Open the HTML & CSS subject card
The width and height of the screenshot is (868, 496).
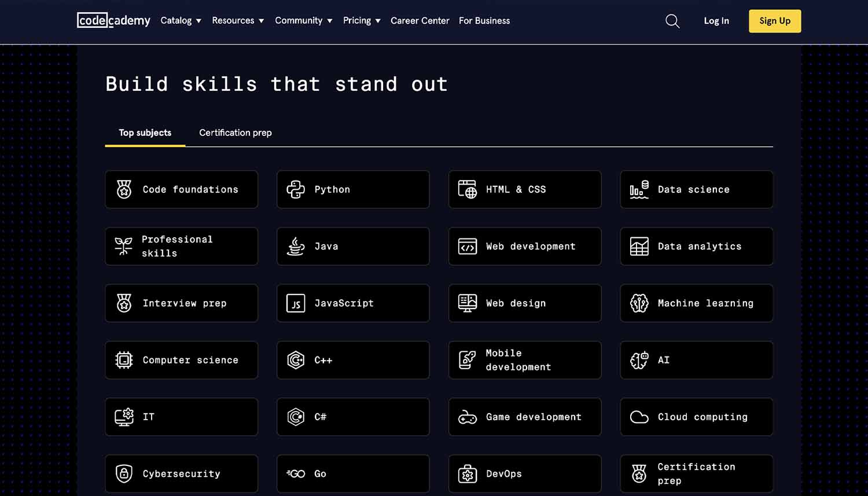[525, 189]
